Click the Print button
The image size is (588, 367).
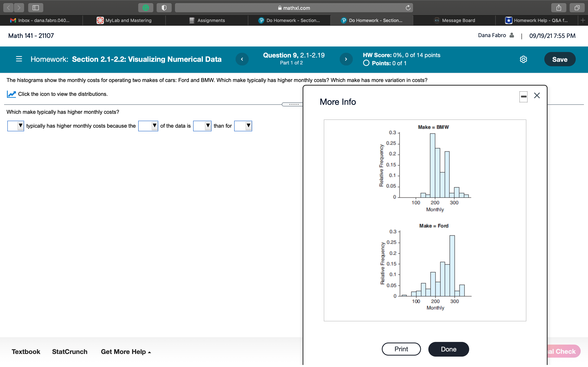(401, 349)
